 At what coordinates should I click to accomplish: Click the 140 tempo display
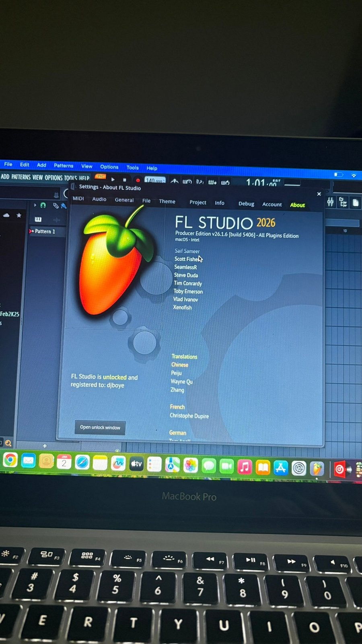coord(155,180)
